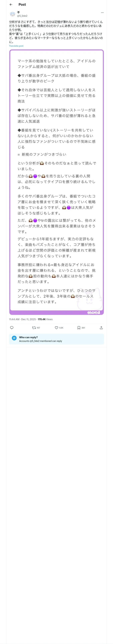Click the 170.4K Views count
Screen dimensions: 113x644
[x=45, y=319]
